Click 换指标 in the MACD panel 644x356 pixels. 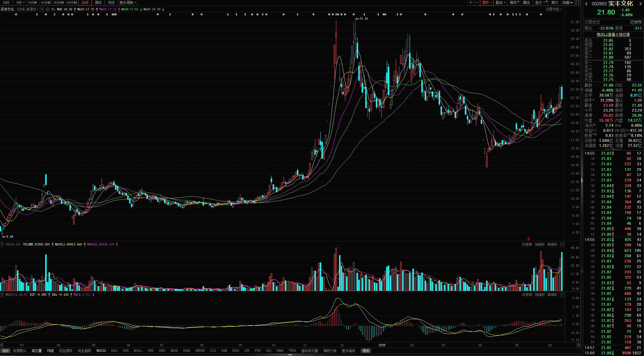tap(552, 295)
